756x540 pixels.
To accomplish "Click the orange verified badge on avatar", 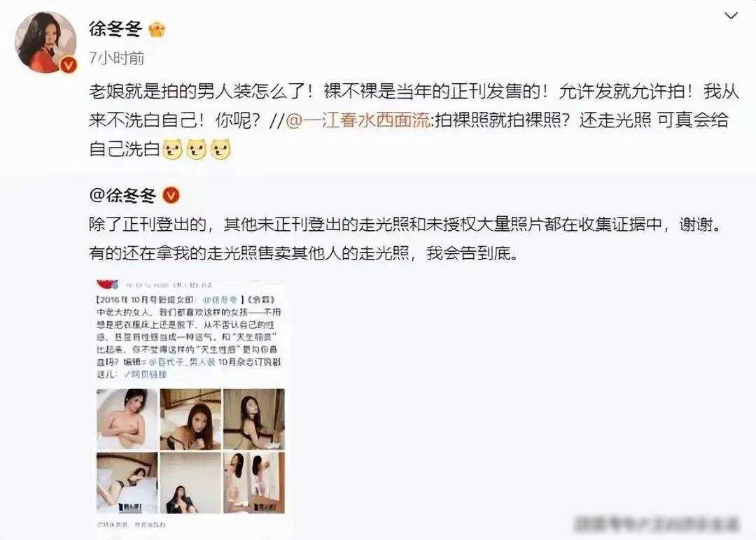I will 68,64.
